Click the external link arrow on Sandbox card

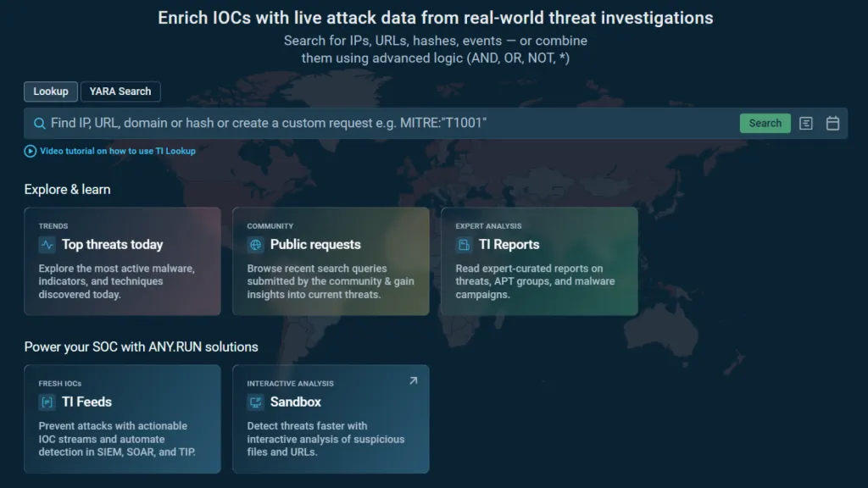414,380
